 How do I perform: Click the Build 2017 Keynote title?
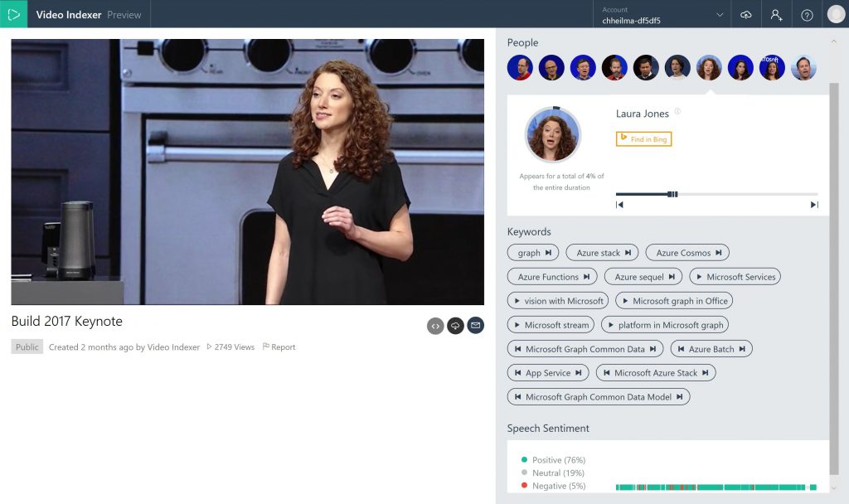click(67, 321)
